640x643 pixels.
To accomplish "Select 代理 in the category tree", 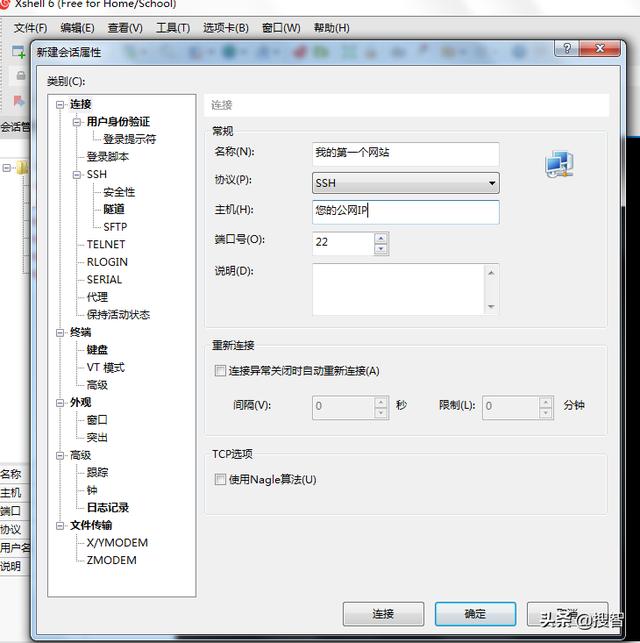I will tap(97, 297).
